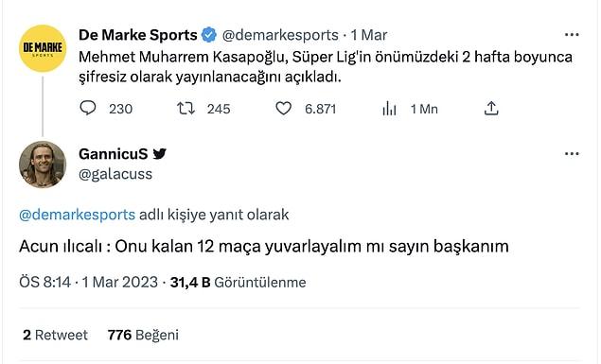
Task: Click the retweet arrows icon
Action: click(x=186, y=109)
